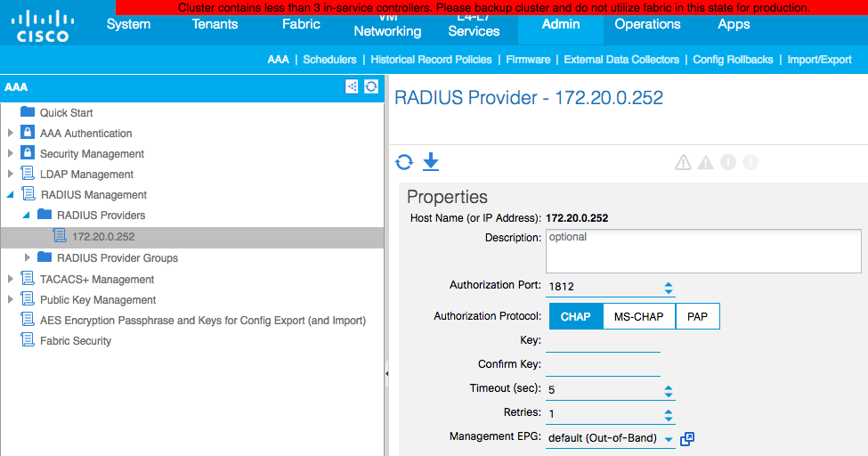Click the RADIUS Management document icon
This screenshot has height=456, width=868.
28,194
